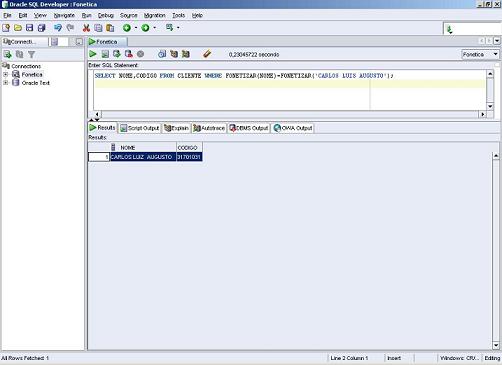Click the Commit icon in worksheet toolbar
Image resolution: width=502 pixels, height=365 pixels.
point(117,54)
